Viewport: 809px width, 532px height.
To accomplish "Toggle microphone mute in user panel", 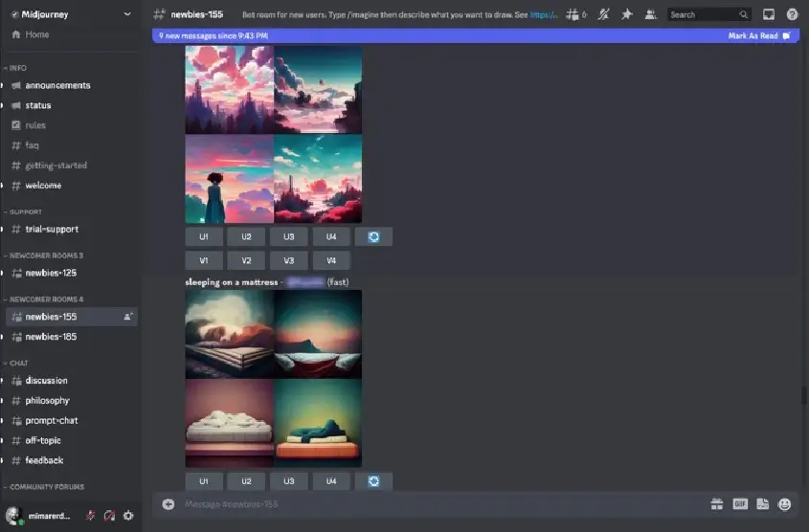I will tap(90, 515).
